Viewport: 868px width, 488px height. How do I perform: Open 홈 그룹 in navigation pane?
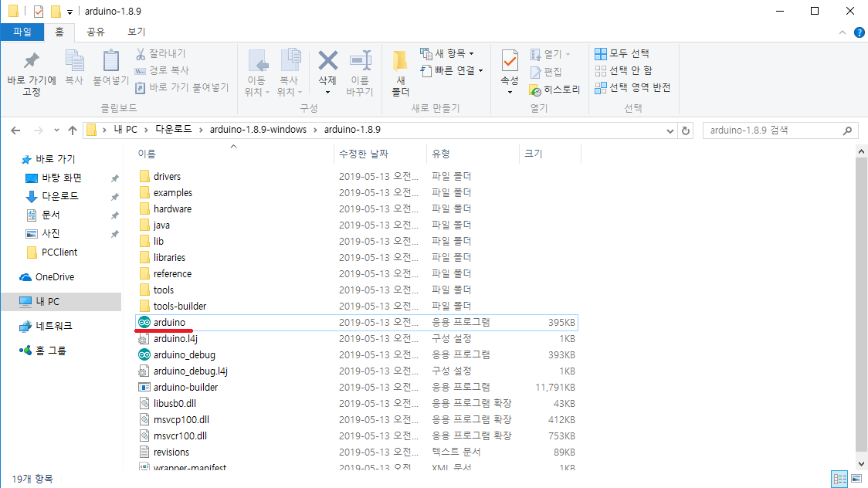[x=42, y=351]
